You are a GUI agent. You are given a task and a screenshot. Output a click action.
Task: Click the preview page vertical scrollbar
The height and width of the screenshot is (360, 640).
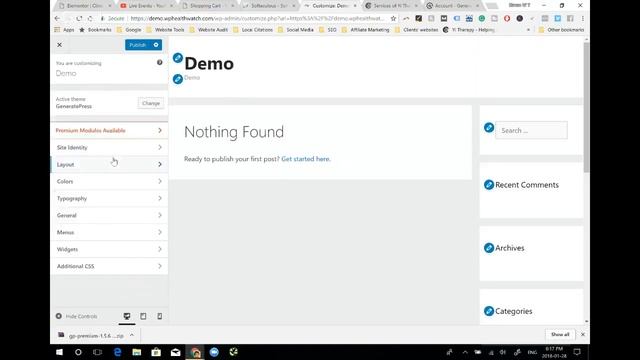tap(587, 107)
